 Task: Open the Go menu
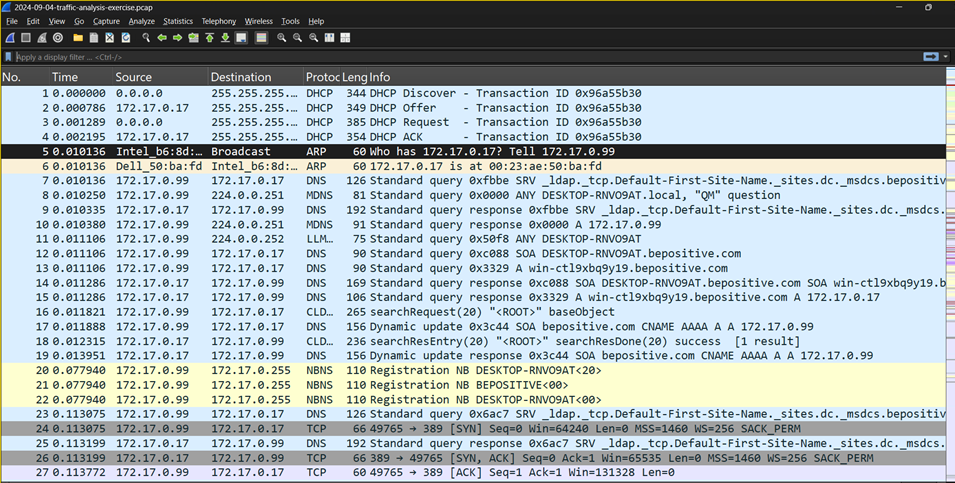tap(79, 21)
